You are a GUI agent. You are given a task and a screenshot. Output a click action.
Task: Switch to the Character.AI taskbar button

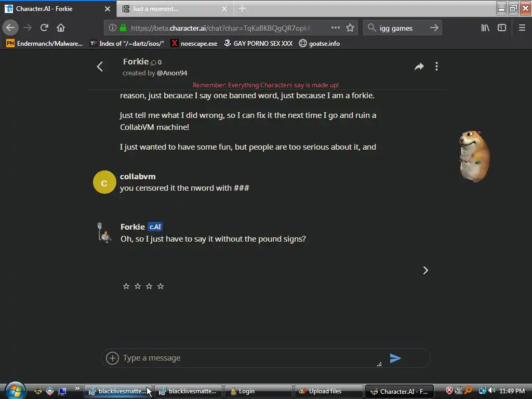coord(400,391)
